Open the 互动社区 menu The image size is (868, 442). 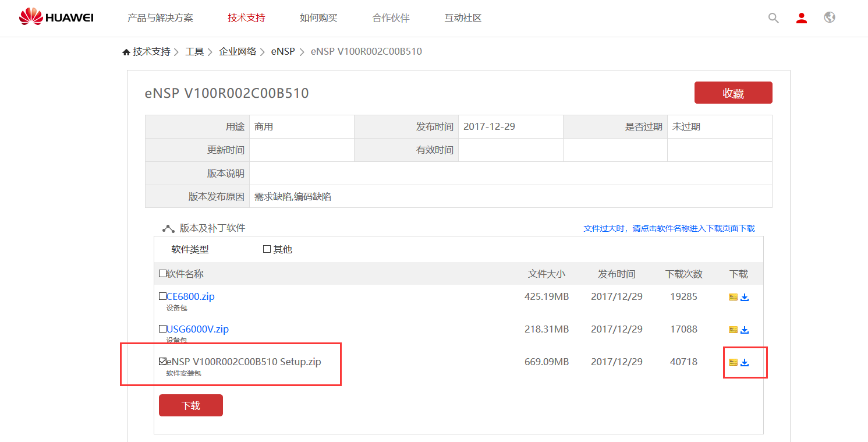tap(463, 18)
